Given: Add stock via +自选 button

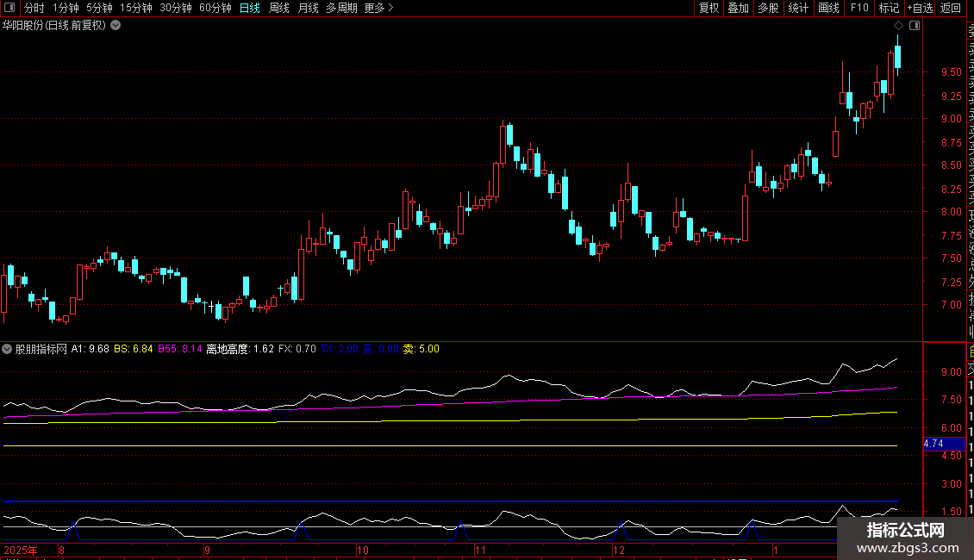Looking at the screenshot, I should (x=919, y=8).
